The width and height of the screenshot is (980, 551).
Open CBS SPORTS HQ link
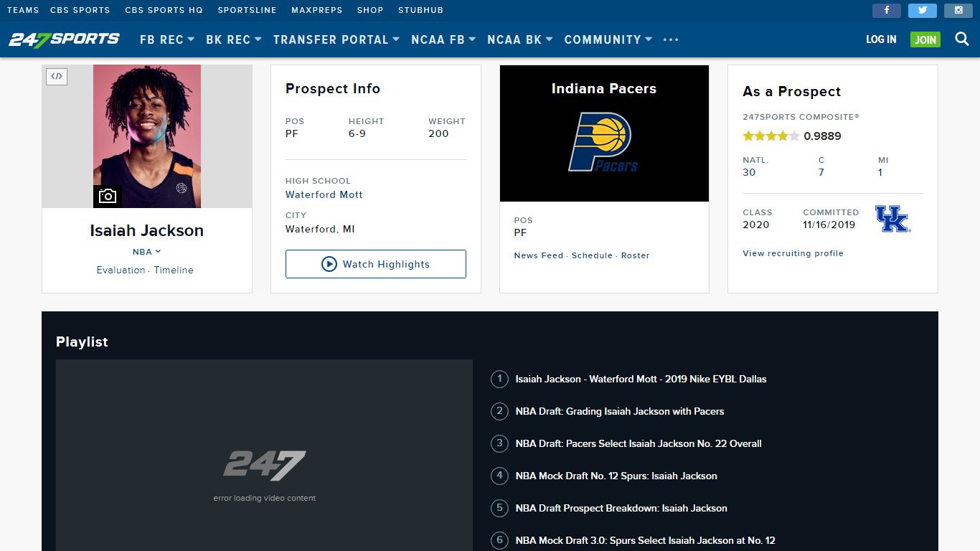coord(164,10)
